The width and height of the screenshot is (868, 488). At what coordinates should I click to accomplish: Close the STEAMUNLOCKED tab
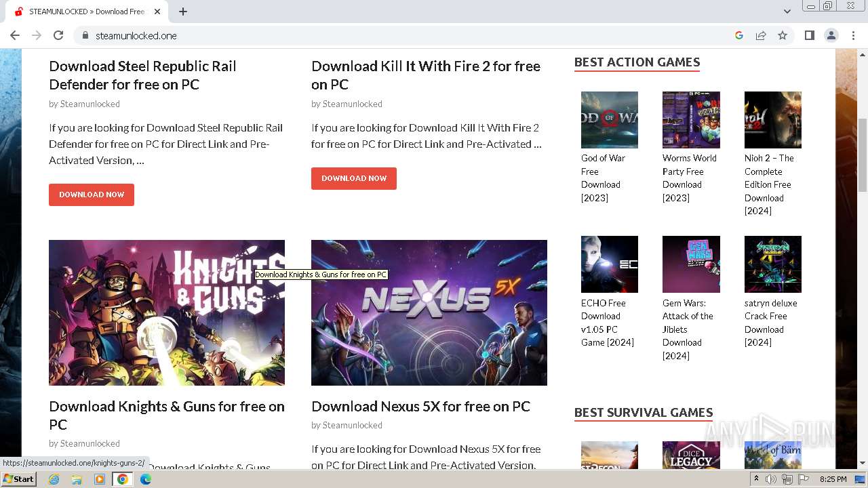point(157,12)
